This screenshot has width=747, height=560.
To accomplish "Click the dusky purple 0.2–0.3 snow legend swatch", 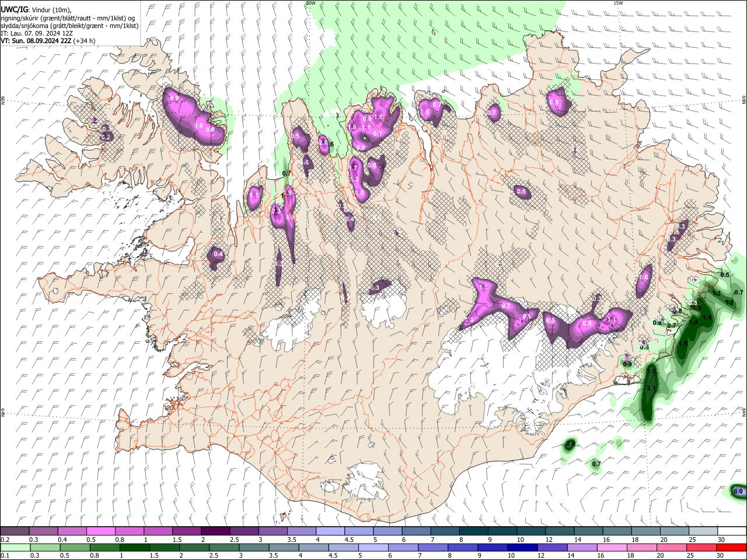I will [x=15, y=532].
